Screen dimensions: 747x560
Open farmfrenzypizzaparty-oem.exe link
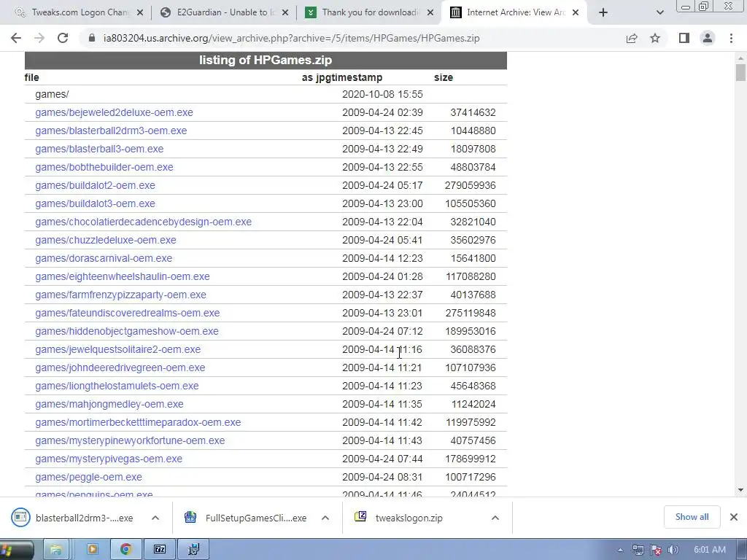click(x=120, y=295)
